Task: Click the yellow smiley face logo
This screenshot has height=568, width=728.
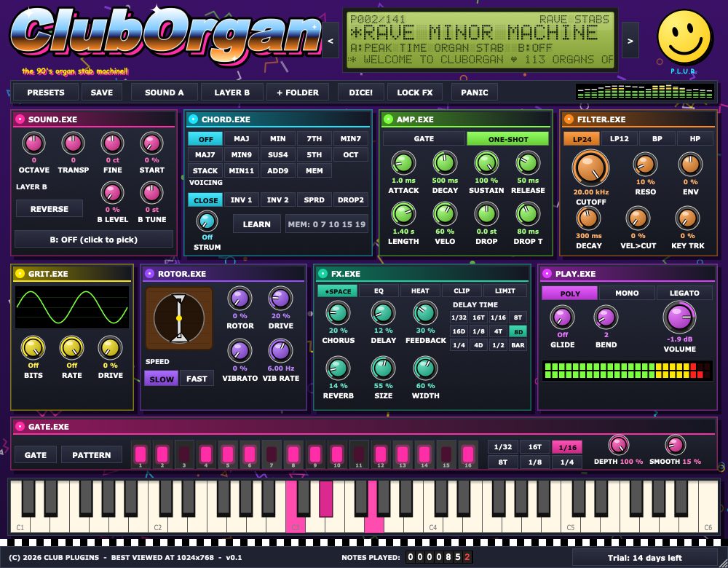Action: 684,37
